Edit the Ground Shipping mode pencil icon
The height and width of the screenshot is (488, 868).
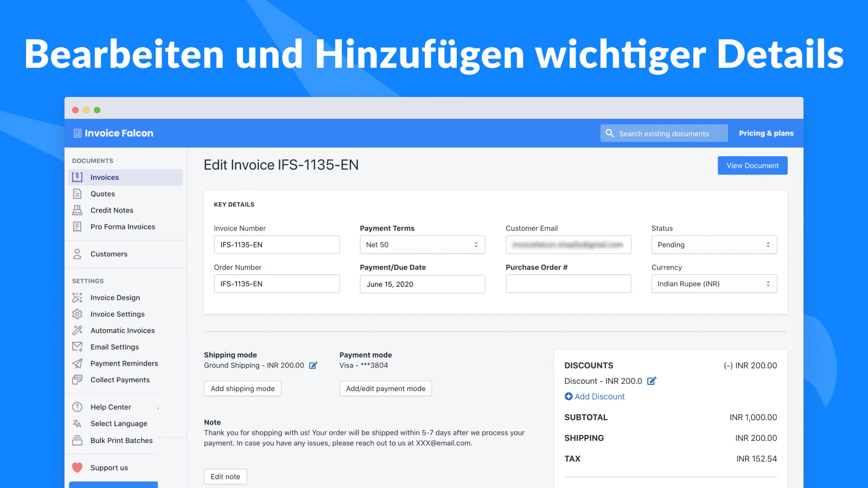click(313, 365)
